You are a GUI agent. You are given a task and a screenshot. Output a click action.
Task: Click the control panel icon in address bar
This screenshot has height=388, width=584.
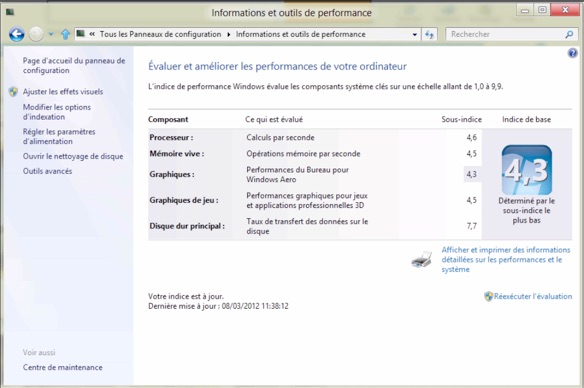(81, 34)
